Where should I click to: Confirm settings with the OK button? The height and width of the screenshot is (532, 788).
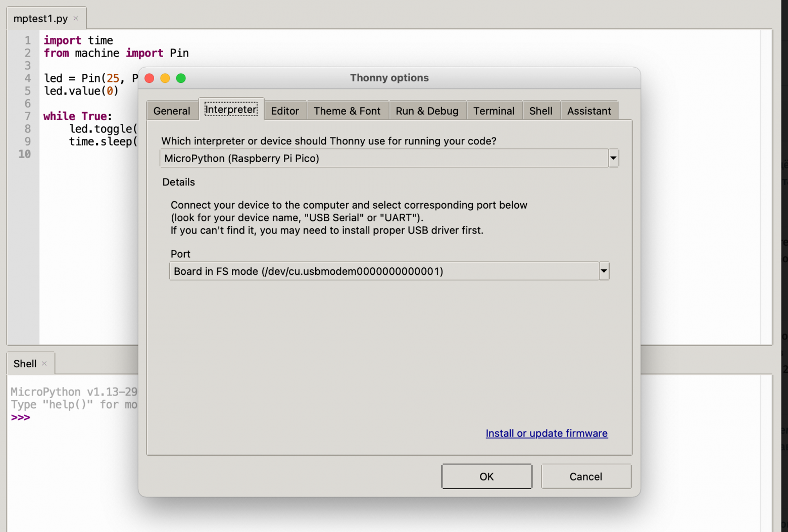point(486,476)
